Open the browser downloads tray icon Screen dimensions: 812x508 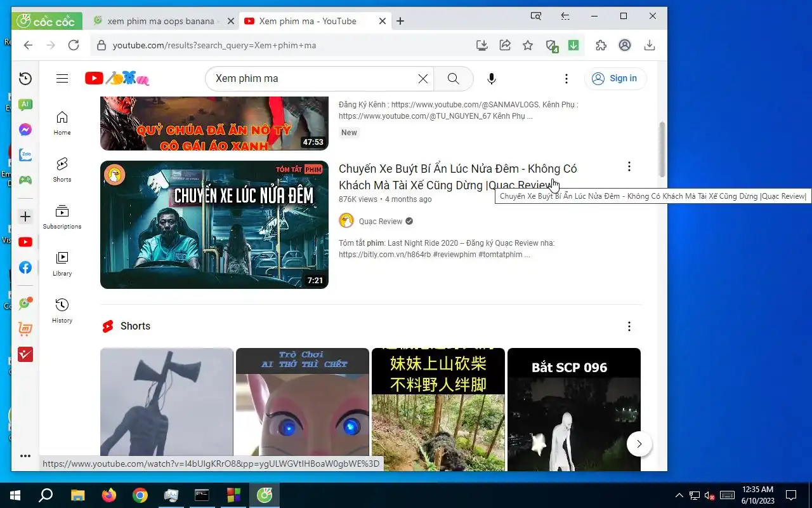click(650, 45)
